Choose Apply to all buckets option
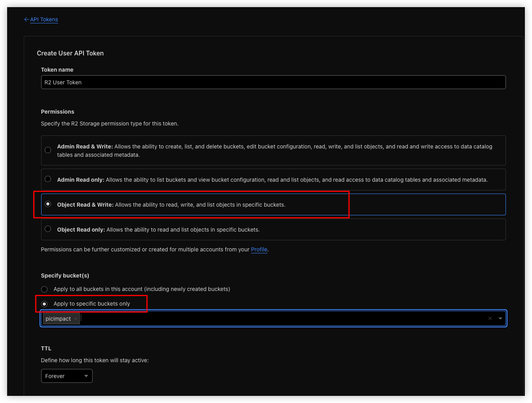The width and height of the screenshot is (532, 403). pyautogui.click(x=44, y=289)
